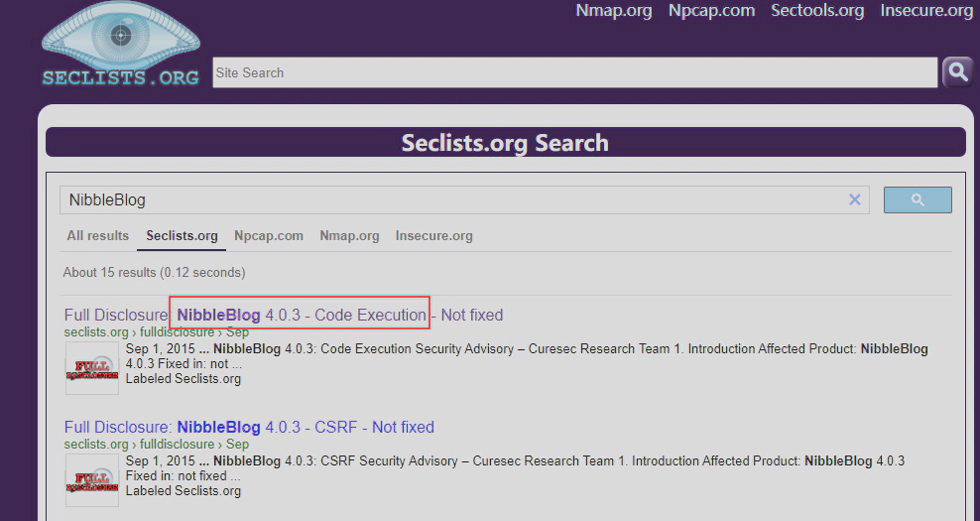This screenshot has width=980, height=521.
Task: Click the Seclists.org Search heading banner
Action: pyautogui.click(x=505, y=142)
